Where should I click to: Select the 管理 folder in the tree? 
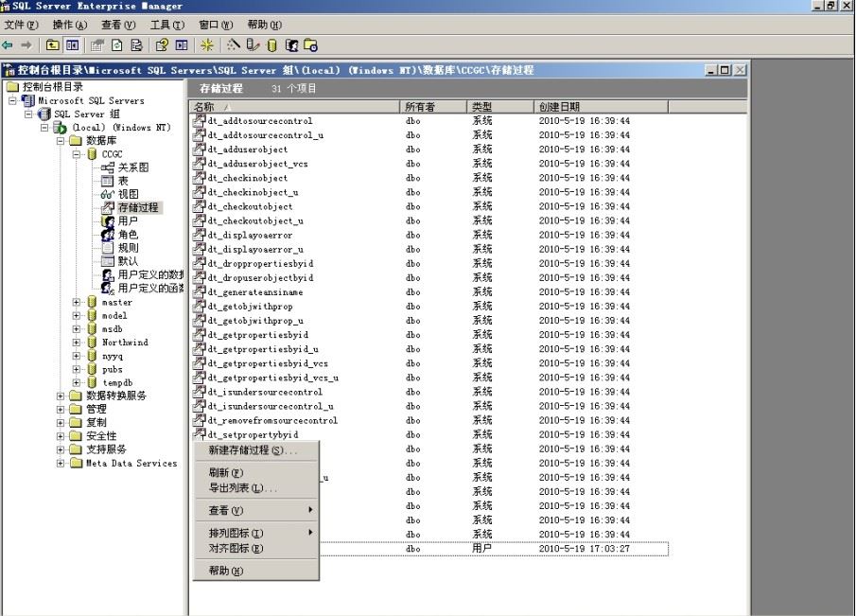96,409
